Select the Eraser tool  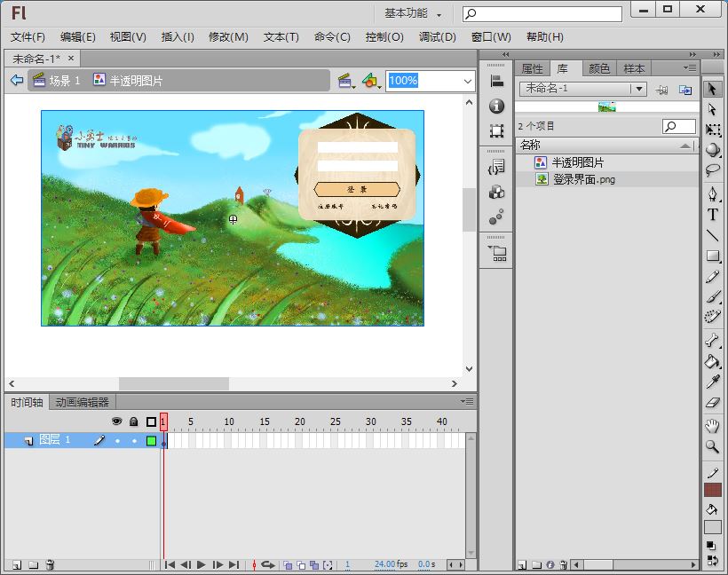tap(712, 402)
